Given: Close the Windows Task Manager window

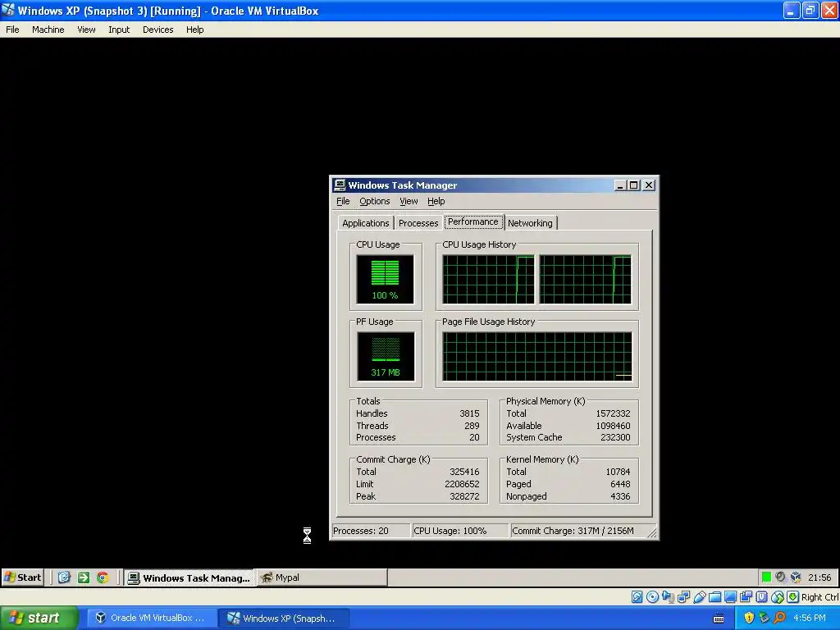Looking at the screenshot, I should coord(649,185).
